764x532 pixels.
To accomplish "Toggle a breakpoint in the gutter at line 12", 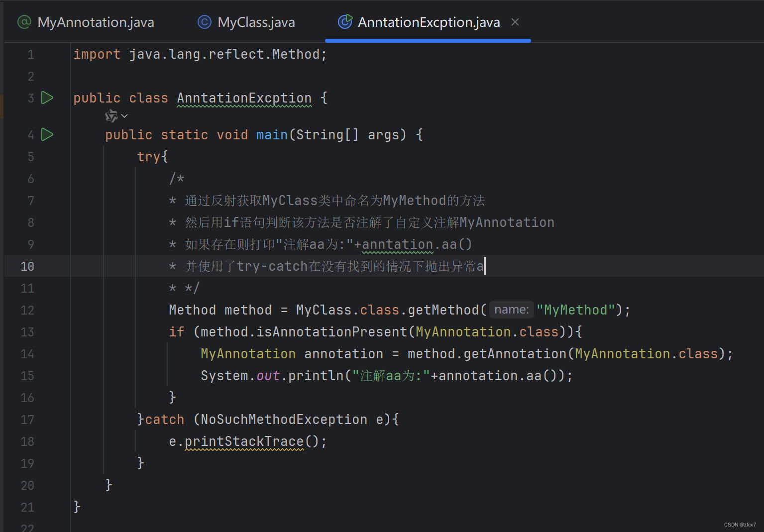I will click(57, 310).
